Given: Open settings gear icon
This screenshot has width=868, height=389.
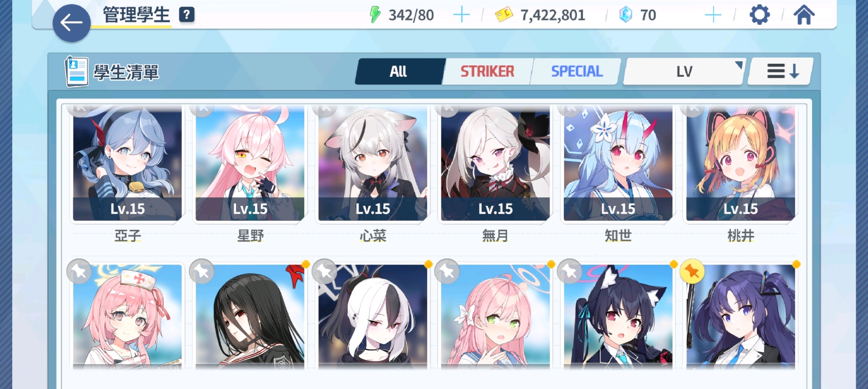Looking at the screenshot, I should click(759, 15).
